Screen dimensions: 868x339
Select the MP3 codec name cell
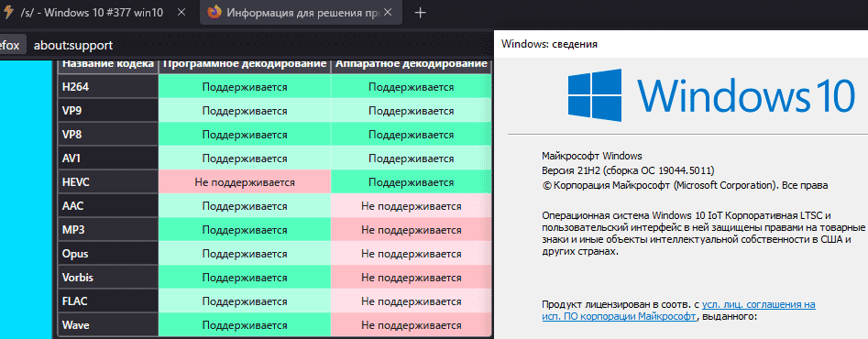point(108,229)
